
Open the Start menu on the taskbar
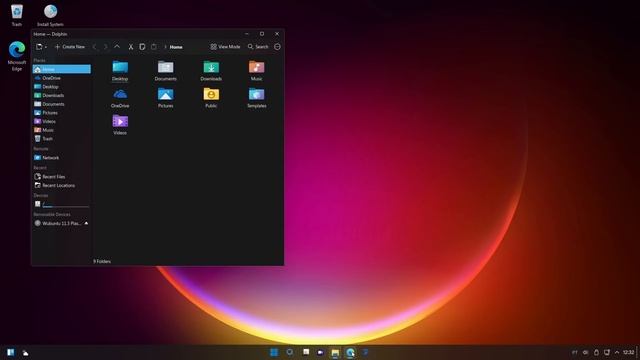(274, 352)
